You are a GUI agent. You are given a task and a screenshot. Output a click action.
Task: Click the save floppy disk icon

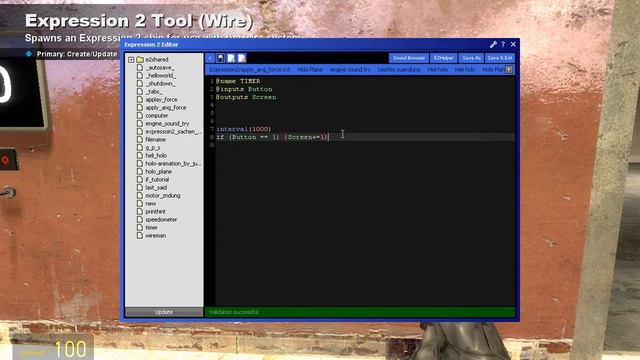(x=220, y=58)
